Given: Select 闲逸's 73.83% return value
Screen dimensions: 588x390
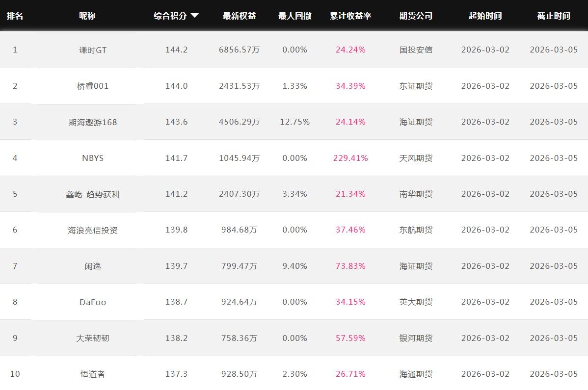Looking at the screenshot, I should [x=350, y=266].
